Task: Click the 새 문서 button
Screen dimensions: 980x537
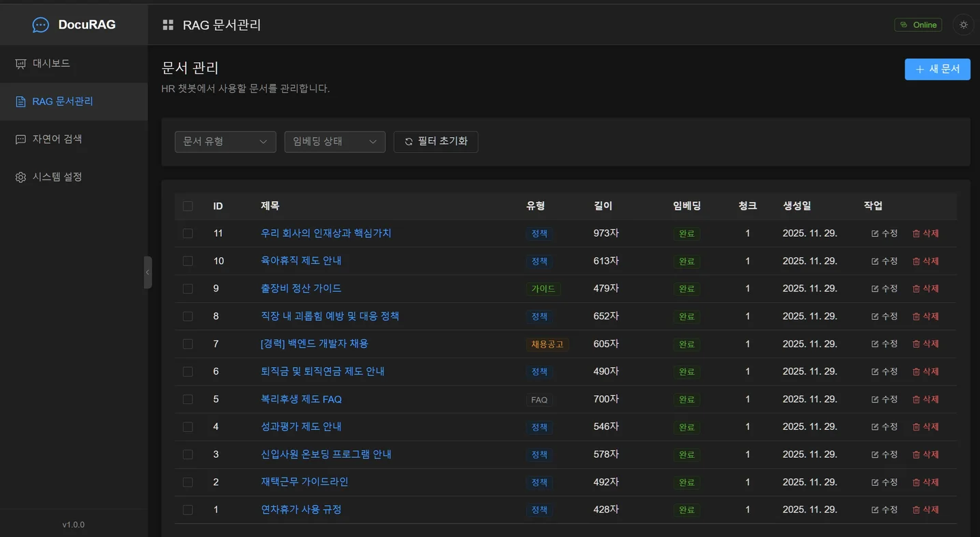Action: (x=937, y=69)
